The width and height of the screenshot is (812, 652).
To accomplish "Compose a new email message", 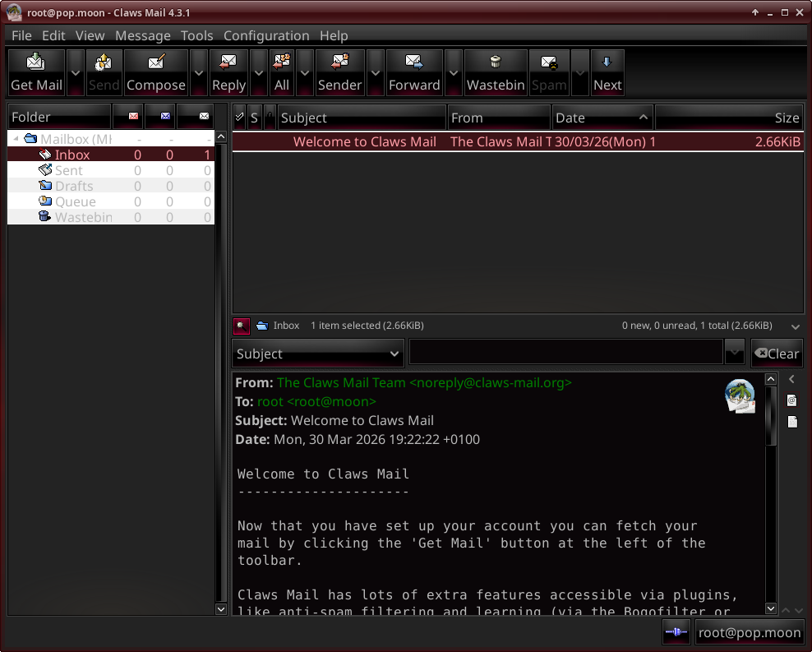I will (155, 72).
